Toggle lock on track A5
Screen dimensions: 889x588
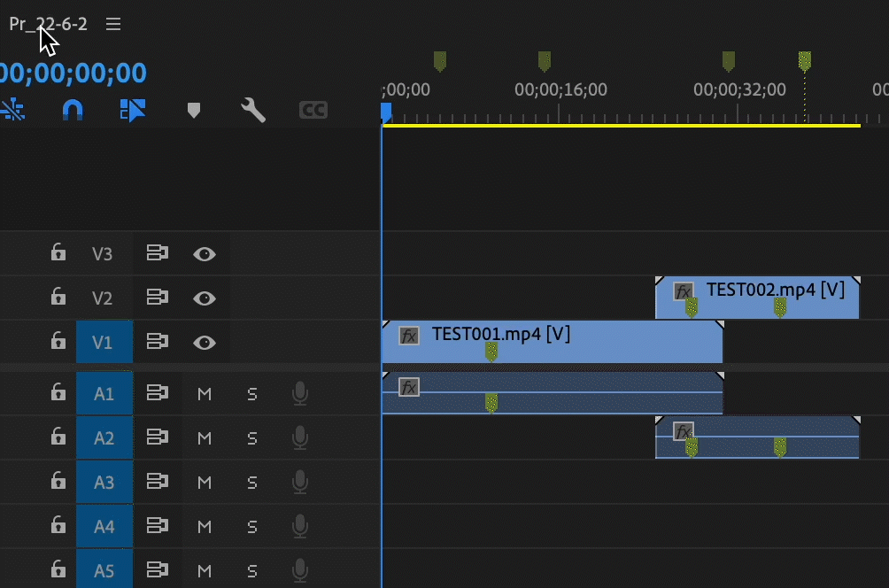point(58,569)
